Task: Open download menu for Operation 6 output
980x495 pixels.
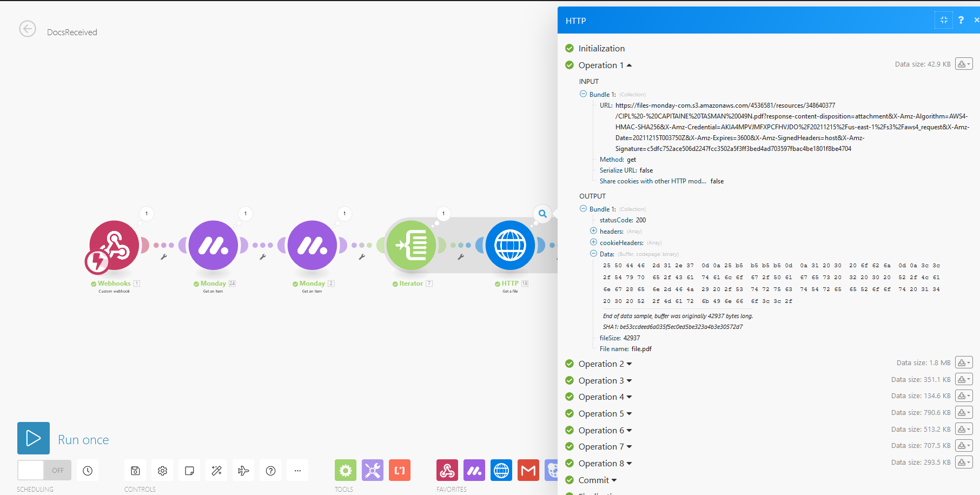Action: tap(964, 429)
